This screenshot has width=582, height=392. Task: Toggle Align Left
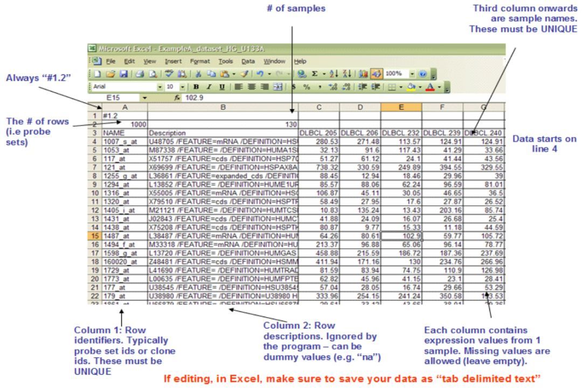pyautogui.click(x=238, y=87)
